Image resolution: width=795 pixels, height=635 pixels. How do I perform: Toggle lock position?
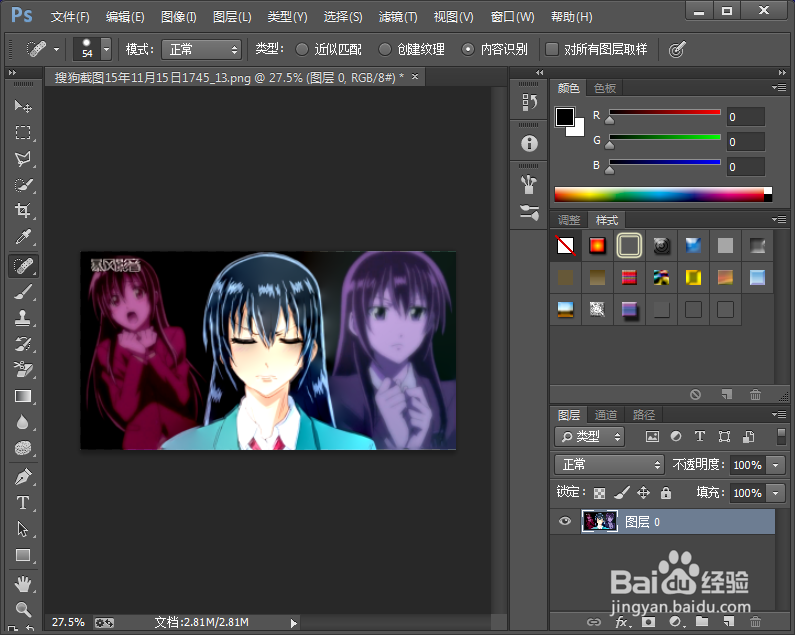(643, 492)
